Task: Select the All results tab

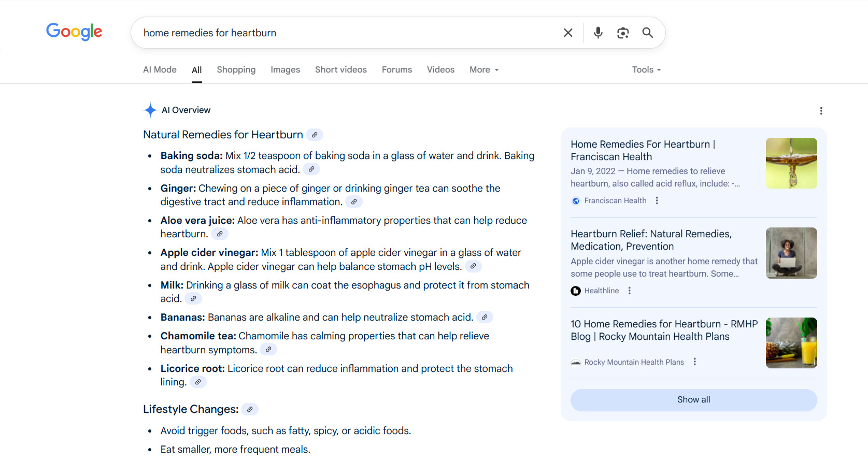Action: 197,70
